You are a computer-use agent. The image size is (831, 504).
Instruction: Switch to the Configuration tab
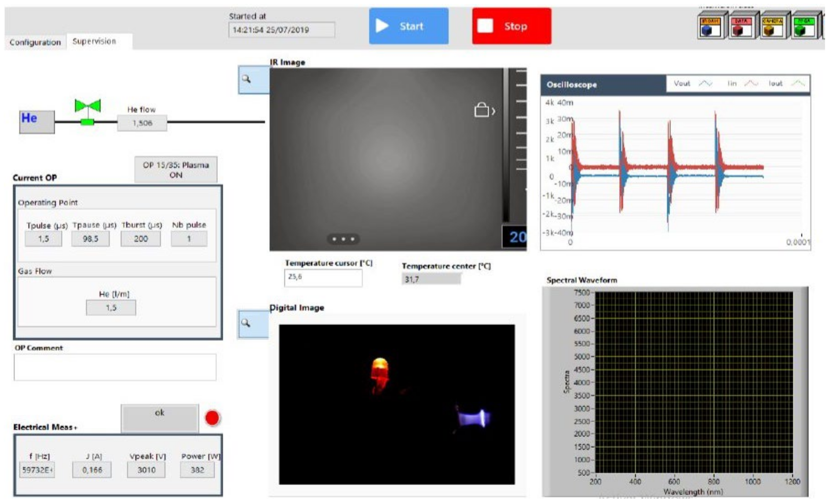tap(35, 43)
